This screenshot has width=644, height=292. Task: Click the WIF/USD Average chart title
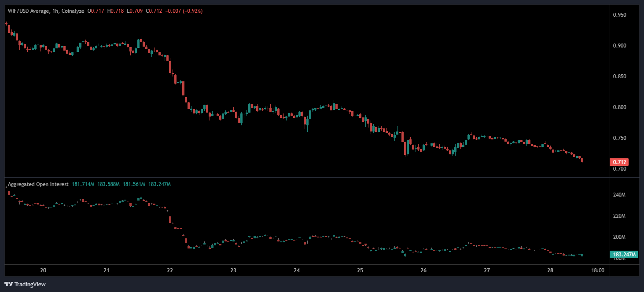pos(28,11)
